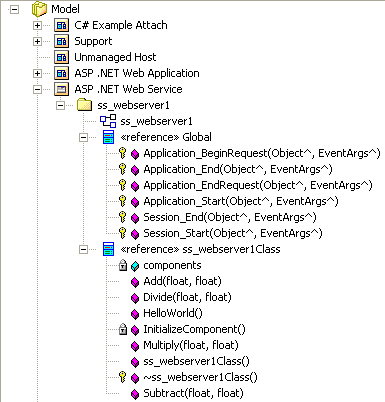Select the ss_webserver1 diagram label

pos(156,122)
